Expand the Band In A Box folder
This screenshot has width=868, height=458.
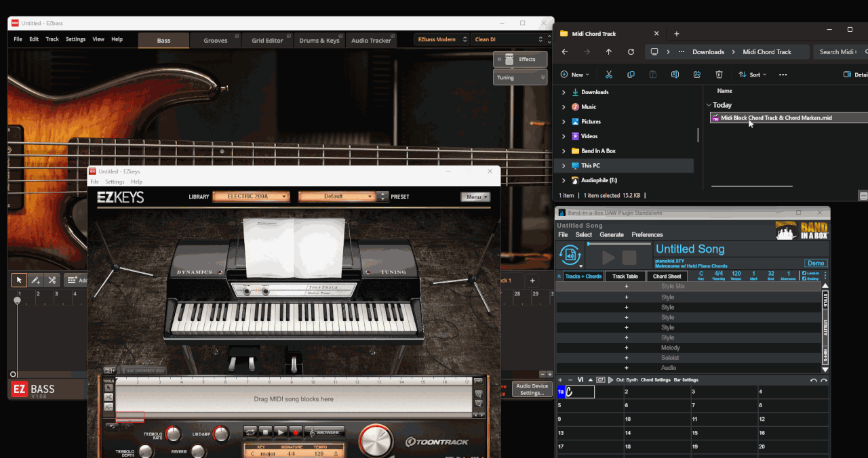pyautogui.click(x=564, y=151)
